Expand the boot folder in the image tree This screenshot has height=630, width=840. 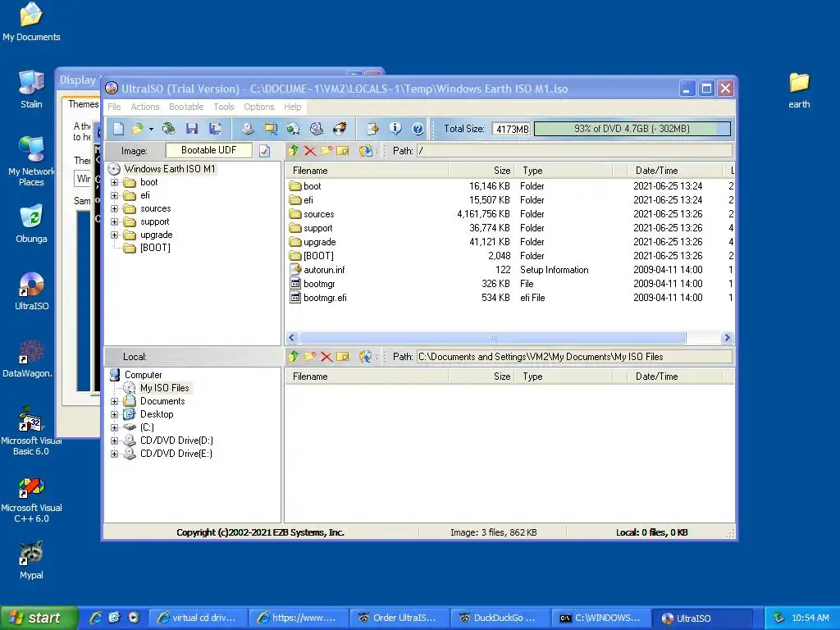click(114, 182)
